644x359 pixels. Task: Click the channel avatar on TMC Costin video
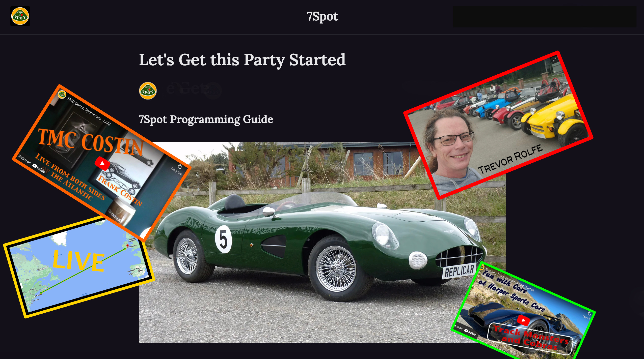[x=62, y=95]
